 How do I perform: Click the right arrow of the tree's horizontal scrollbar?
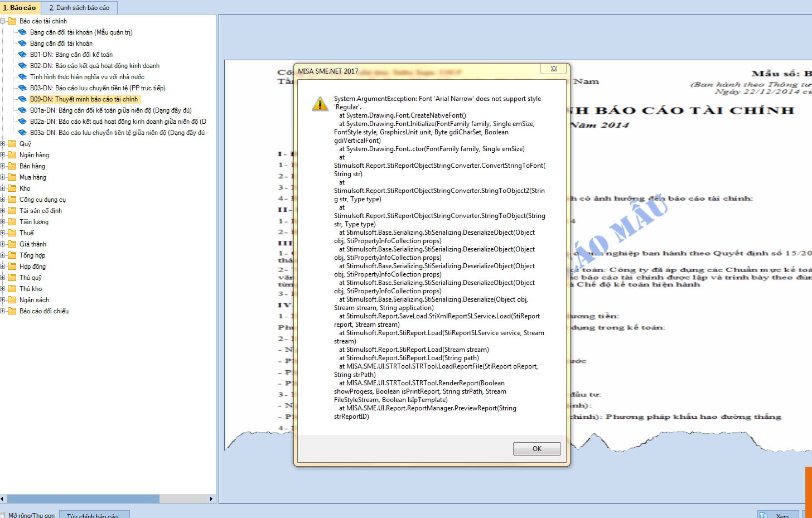(x=211, y=498)
